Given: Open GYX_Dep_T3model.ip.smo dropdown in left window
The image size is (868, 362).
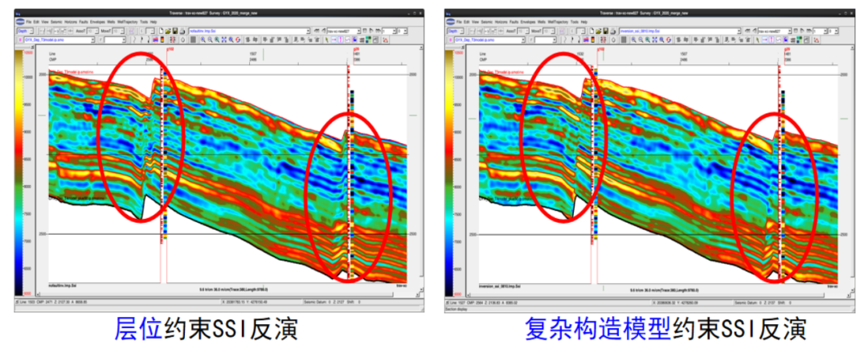Looking at the screenshot, I should (59, 40).
